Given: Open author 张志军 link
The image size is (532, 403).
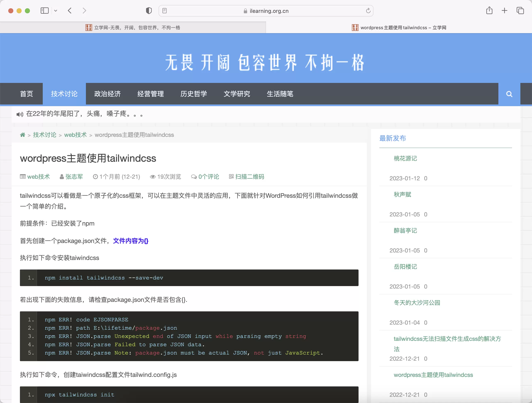Looking at the screenshot, I should click(74, 177).
